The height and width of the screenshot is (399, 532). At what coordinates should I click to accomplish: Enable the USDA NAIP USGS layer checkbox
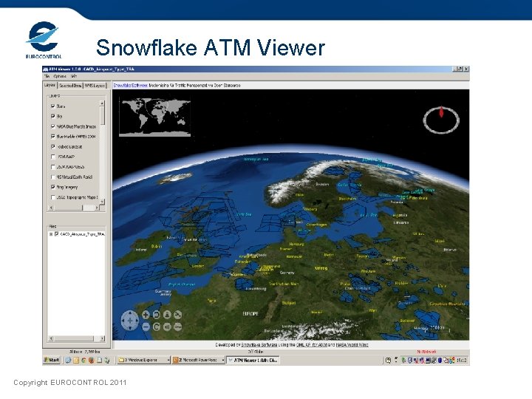point(53,167)
